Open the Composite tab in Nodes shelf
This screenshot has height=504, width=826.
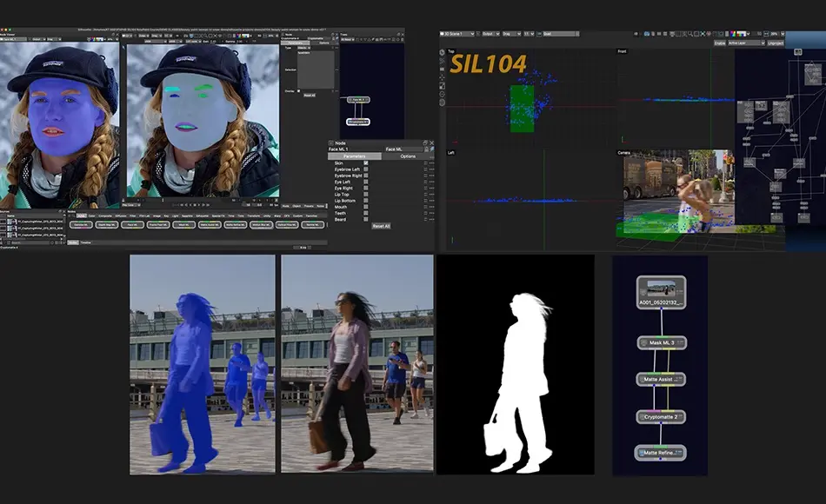(105, 216)
